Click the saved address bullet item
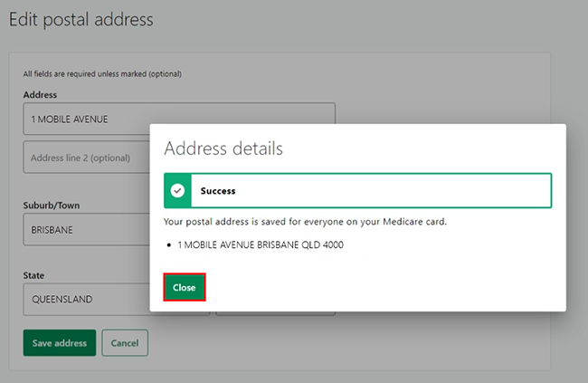 (x=261, y=244)
